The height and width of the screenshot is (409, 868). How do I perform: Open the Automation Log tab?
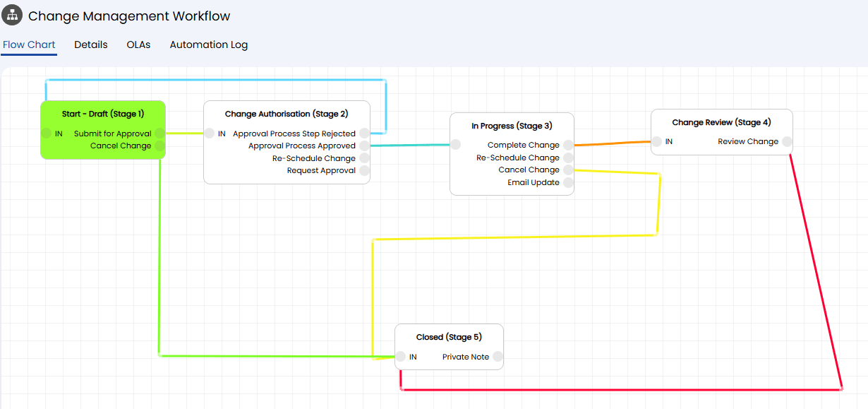208,45
